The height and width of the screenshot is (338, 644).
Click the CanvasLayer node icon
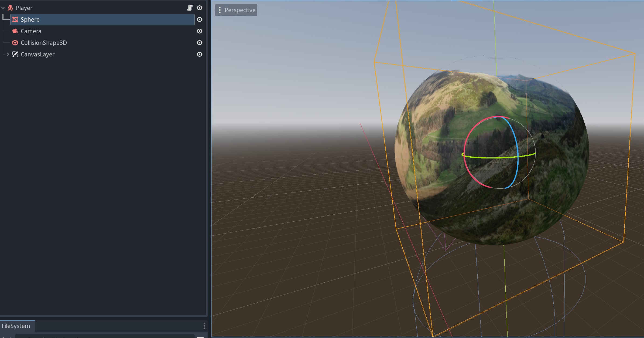(x=15, y=54)
